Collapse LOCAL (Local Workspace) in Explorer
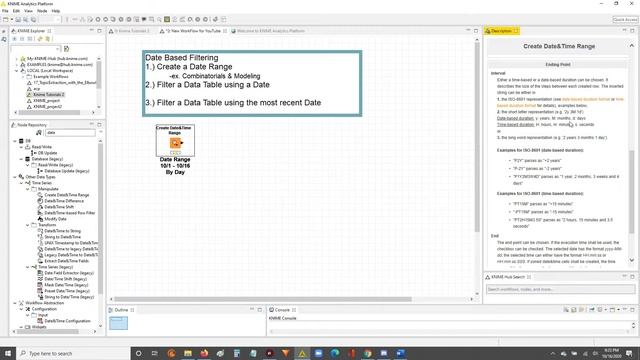The image size is (640, 360). point(16,71)
